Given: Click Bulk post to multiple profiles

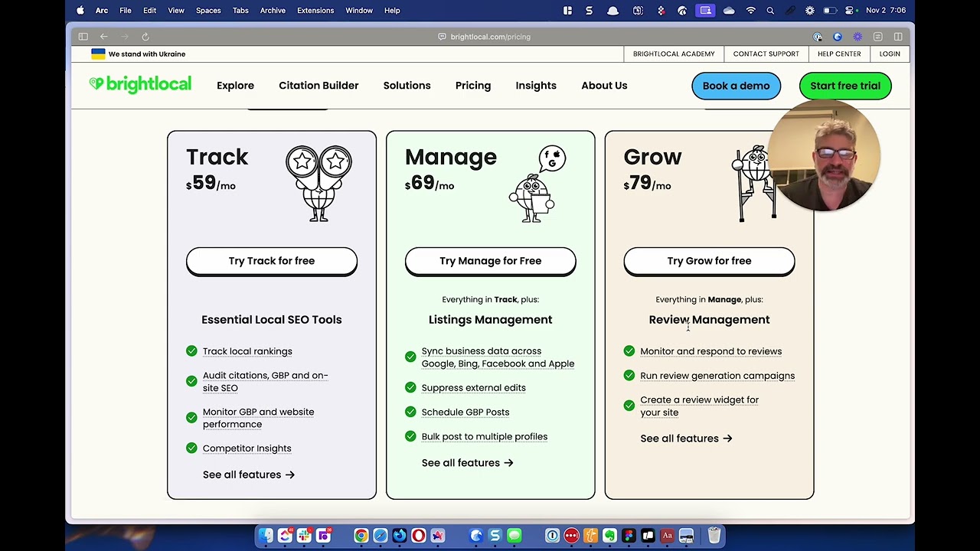Looking at the screenshot, I should pyautogui.click(x=484, y=436).
